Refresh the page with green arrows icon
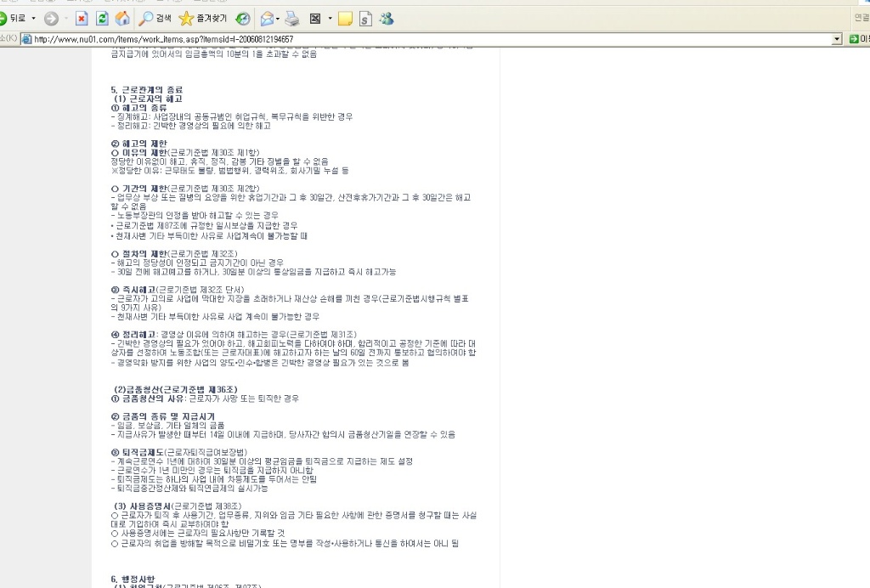 [x=102, y=19]
